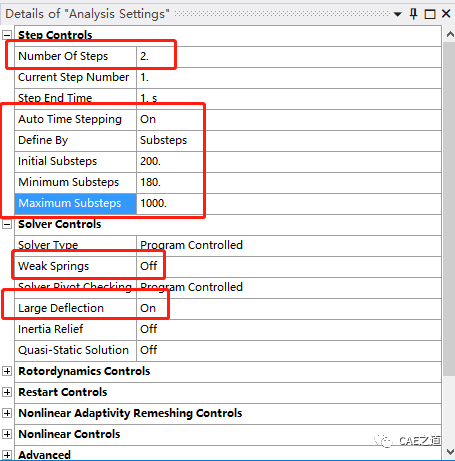Toggle the Large Deflection On value
Viewport: 455px width, 461px height.
pos(289,309)
